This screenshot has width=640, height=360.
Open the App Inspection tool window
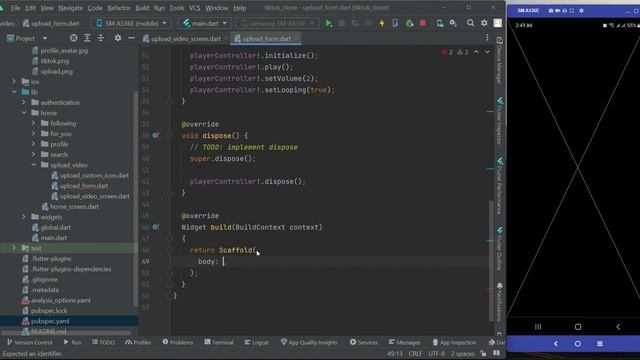point(454,342)
